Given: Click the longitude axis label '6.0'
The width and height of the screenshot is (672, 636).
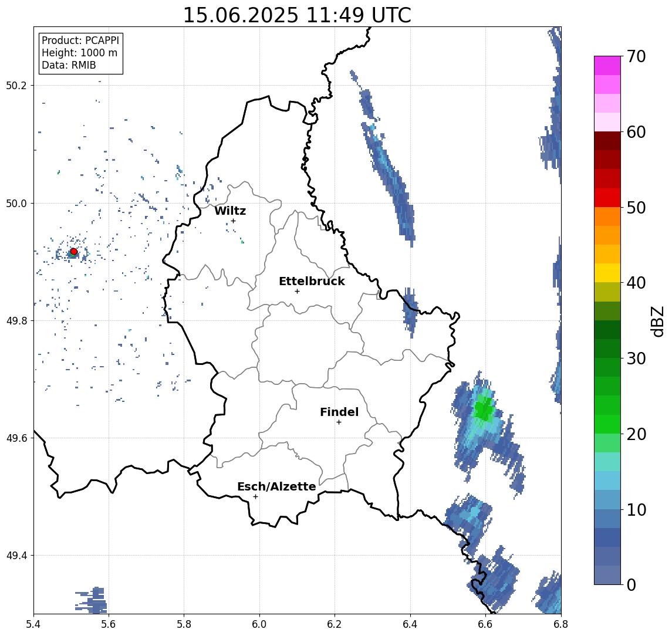Looking at the screenshot, I should (x=259, y=624).
